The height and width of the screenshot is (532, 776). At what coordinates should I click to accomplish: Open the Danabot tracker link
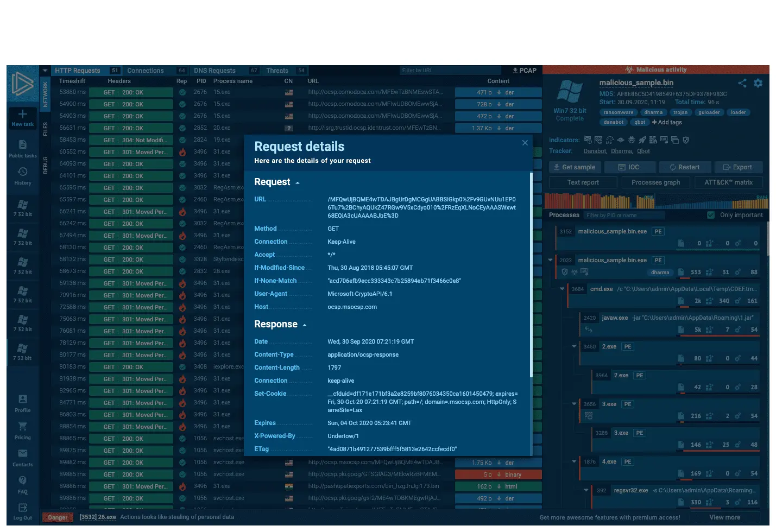click(595, 151)
